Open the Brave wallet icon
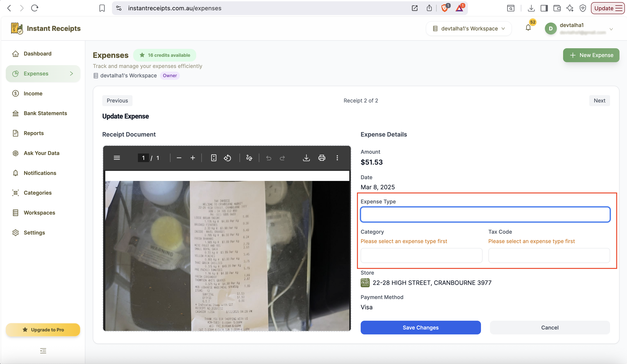 (x=557, y=8)
